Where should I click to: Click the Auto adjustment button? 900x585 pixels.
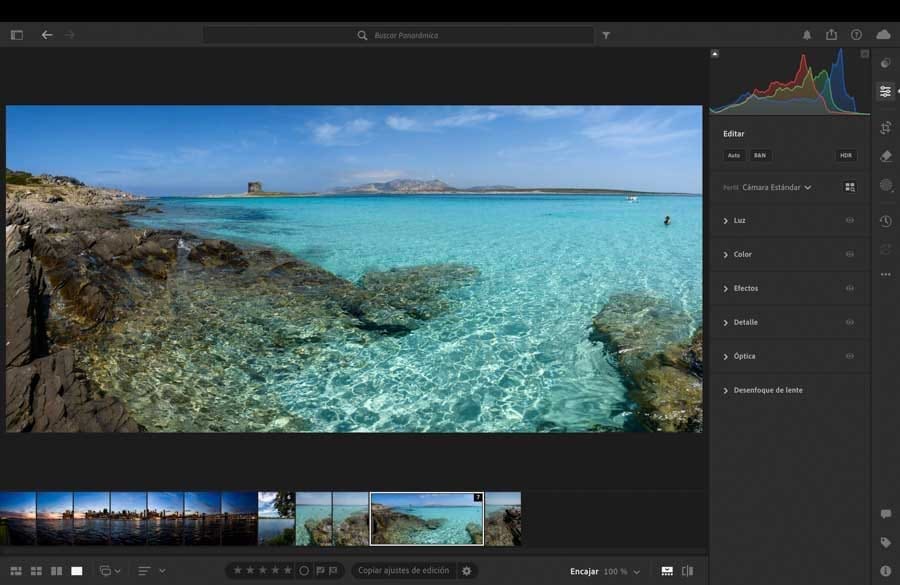(x=734, y=156)
